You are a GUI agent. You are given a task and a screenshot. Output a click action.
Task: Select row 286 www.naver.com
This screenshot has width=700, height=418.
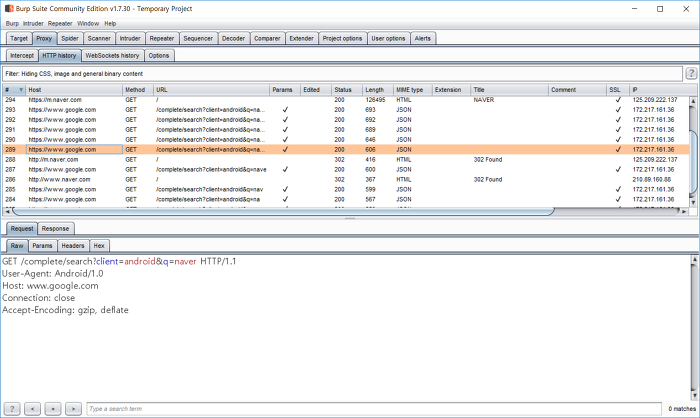point(346,180)
